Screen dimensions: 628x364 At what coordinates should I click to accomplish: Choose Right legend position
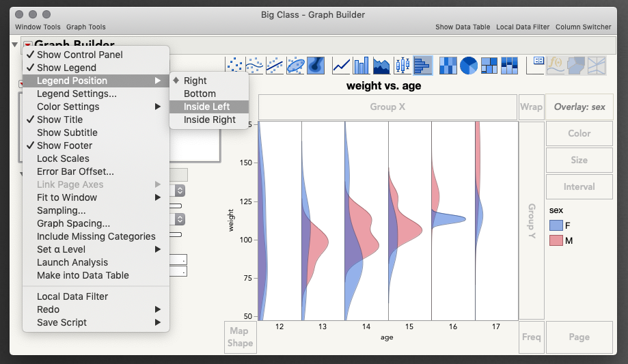click(209, 81)
